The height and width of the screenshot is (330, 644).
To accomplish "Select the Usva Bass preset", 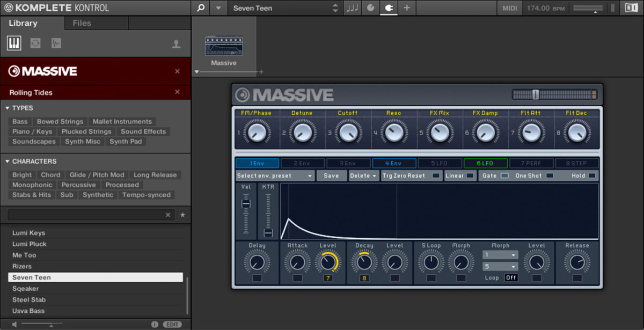I will pos(95,311).
